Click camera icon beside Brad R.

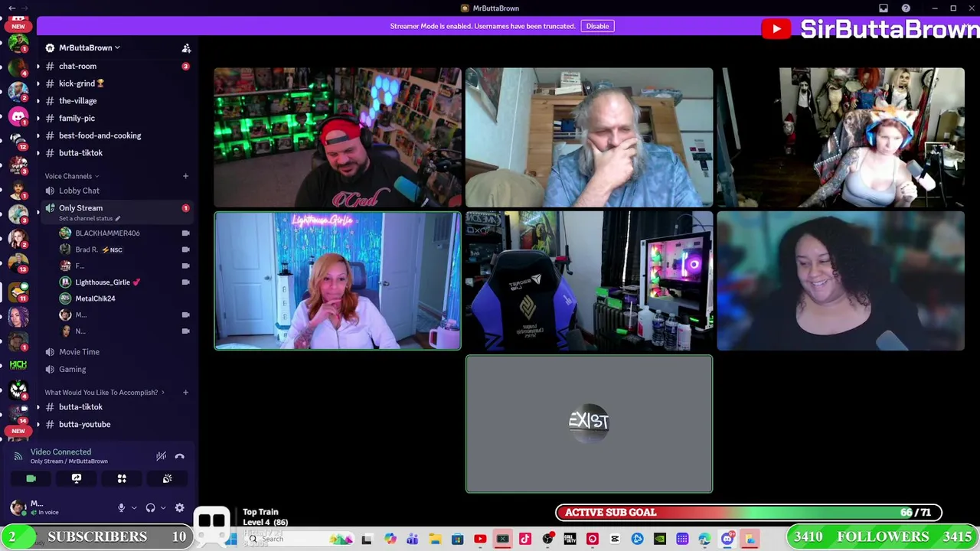pyautogui.click(x=185, y=249)
